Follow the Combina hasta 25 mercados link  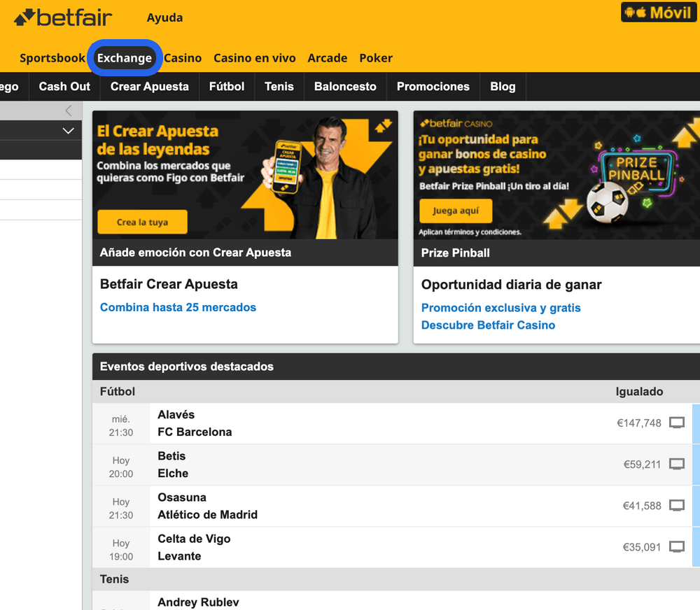click(178, 308)
